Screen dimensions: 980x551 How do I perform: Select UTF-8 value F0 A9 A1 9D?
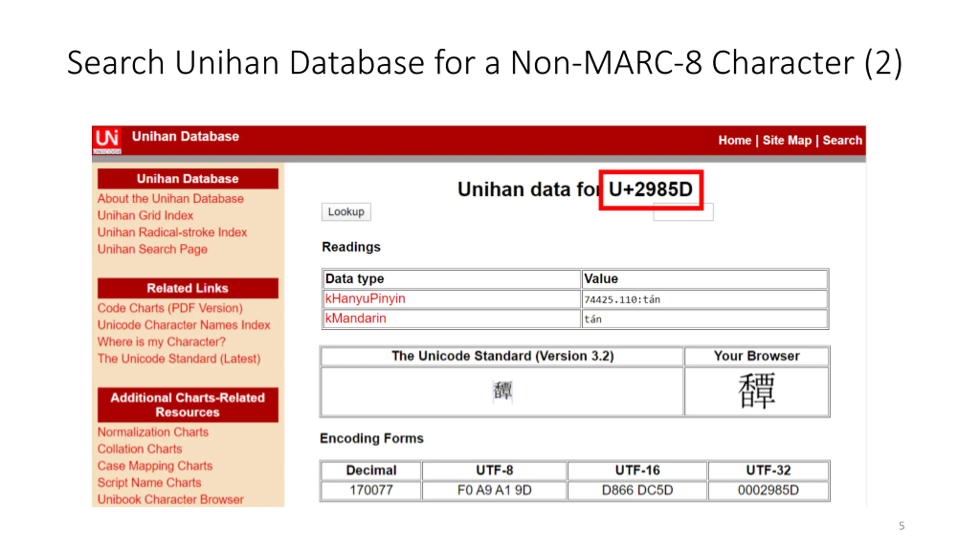click(494, 490)
